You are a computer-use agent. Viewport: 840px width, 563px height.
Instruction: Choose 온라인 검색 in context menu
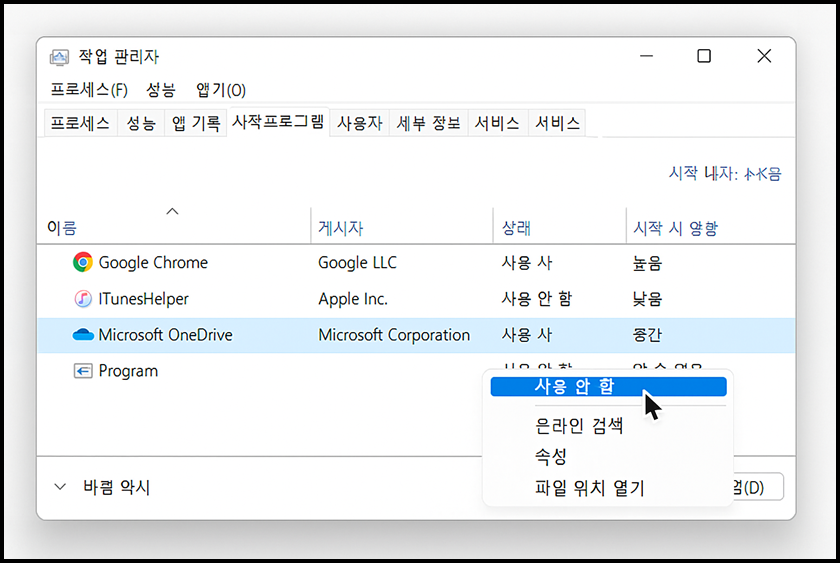pos(579,425)
